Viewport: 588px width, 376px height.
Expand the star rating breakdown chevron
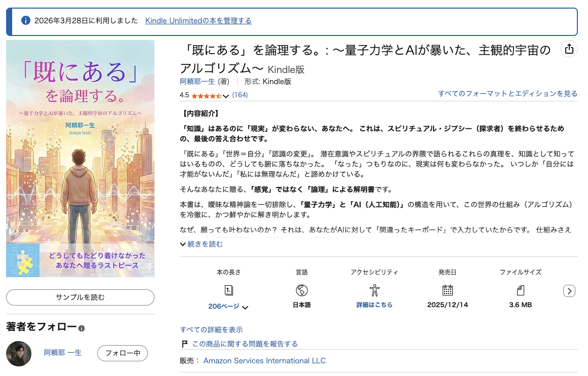click(x=226, y=96)
